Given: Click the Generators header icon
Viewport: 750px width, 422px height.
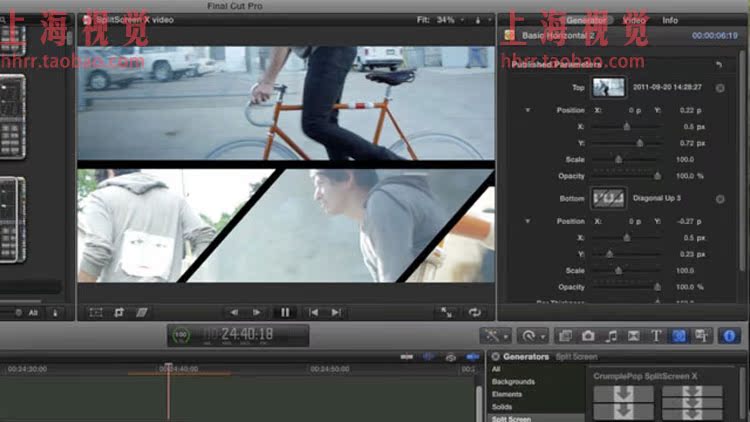Looking at the screenshot, I should 496,356.
